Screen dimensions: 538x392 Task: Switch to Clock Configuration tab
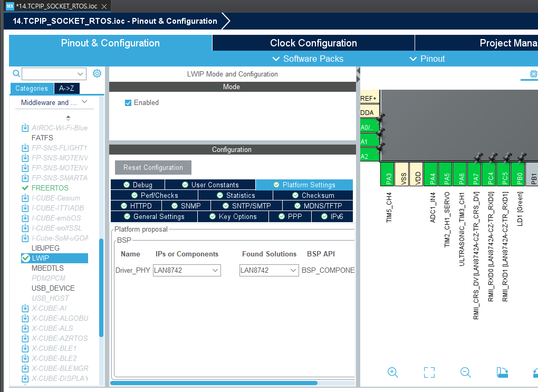tap(313, 43)
